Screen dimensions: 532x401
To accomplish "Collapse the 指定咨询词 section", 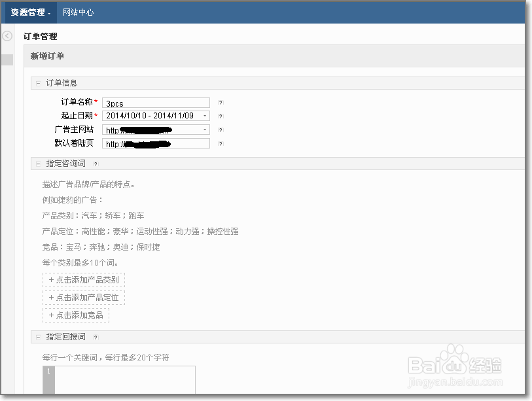I will point(39,164).
